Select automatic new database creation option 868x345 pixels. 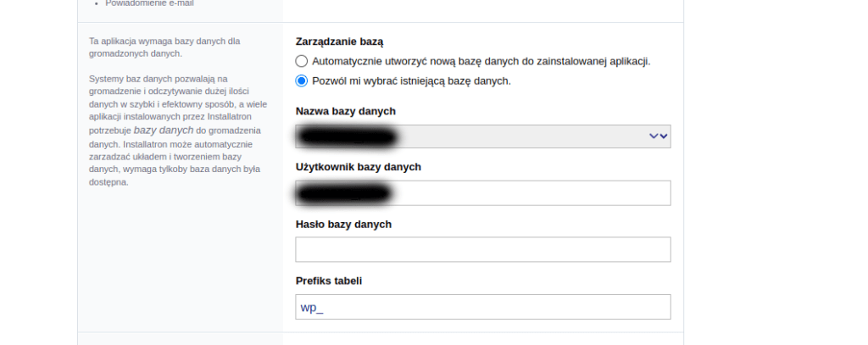[x=301, y=61]
